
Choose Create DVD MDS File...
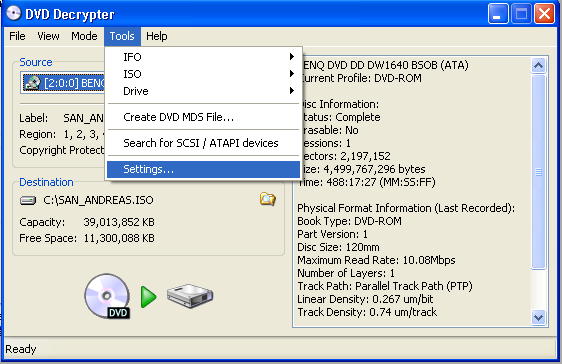point(203,117)
